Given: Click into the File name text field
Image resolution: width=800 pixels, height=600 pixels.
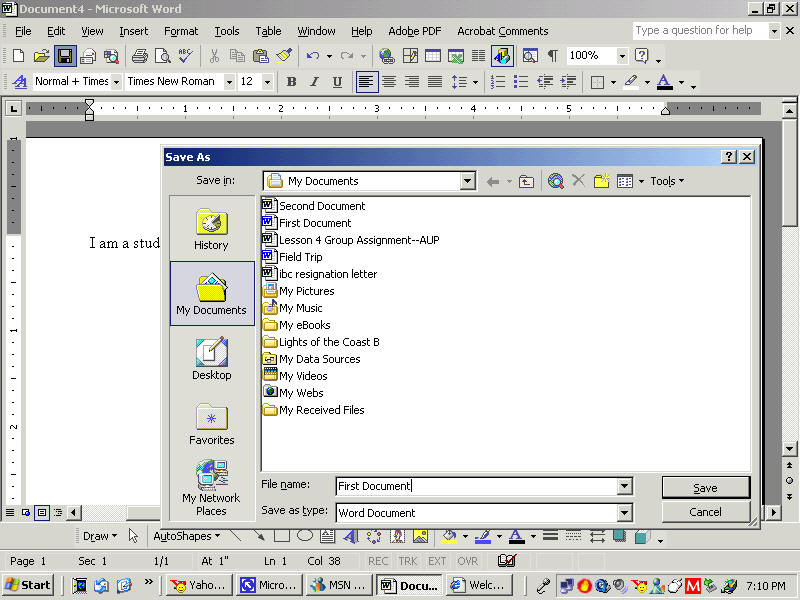Looking at the screenshot, I should coord(477,486).
